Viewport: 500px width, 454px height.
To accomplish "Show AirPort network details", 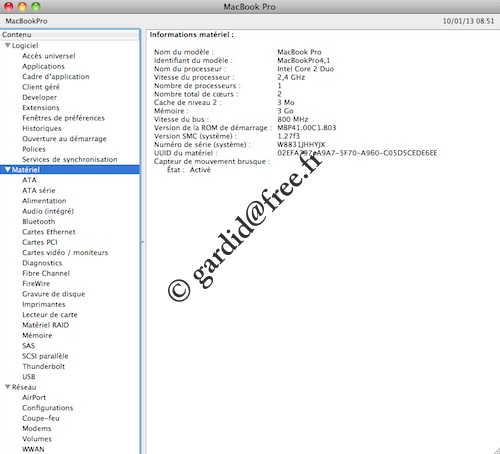I will coord(34,397).
